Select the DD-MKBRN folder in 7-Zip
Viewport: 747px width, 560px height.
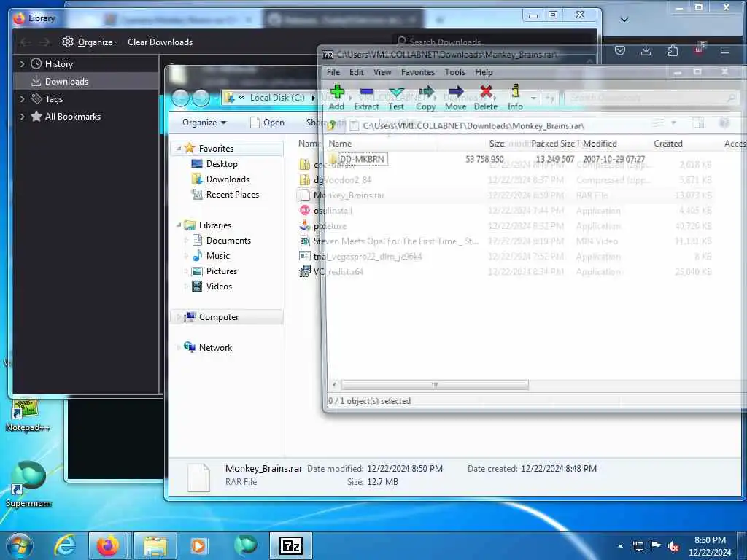[362, 159]
